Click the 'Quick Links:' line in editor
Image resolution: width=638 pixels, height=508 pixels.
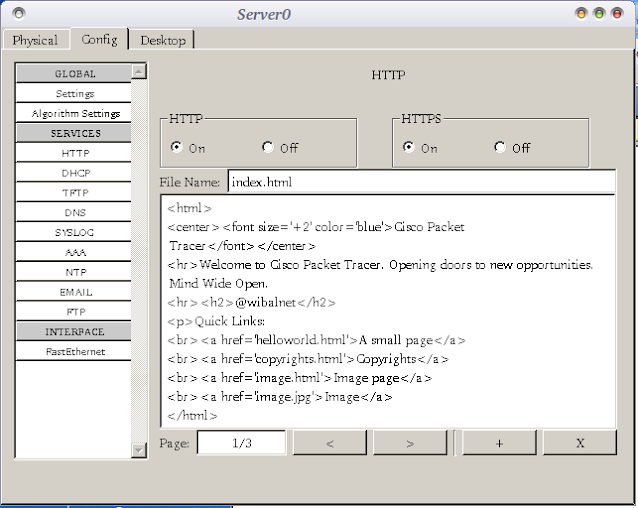click(x=216, y=321)
